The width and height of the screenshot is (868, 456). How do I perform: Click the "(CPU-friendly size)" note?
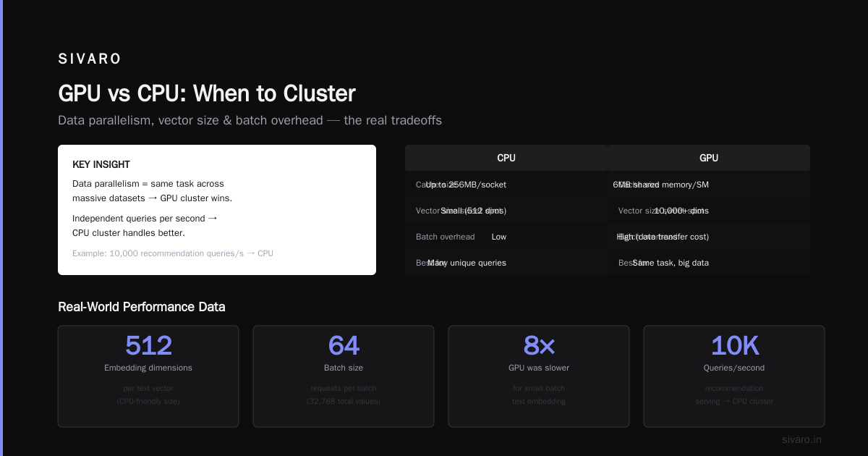[x=148, y=401]
